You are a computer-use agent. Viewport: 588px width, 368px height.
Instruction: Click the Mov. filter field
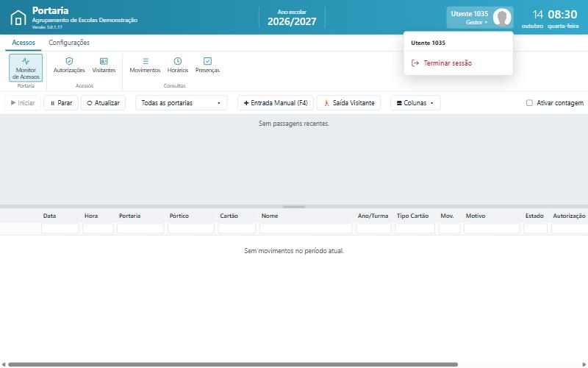pyautogui.click(x=449, y=228)
